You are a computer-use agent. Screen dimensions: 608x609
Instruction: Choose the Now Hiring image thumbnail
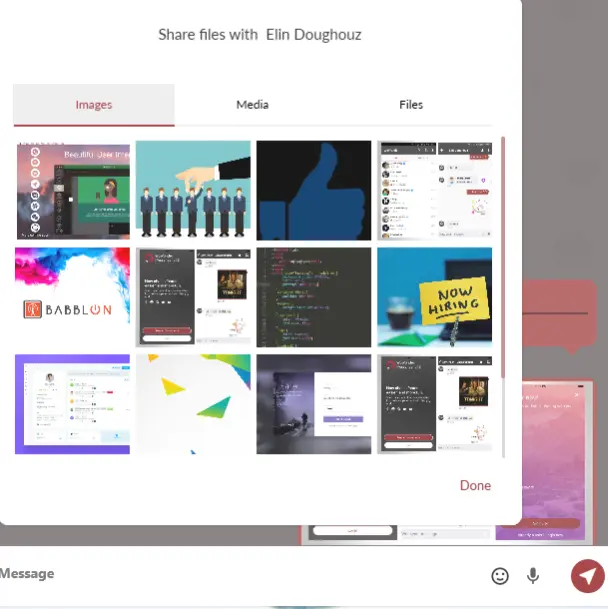(434, 297)
